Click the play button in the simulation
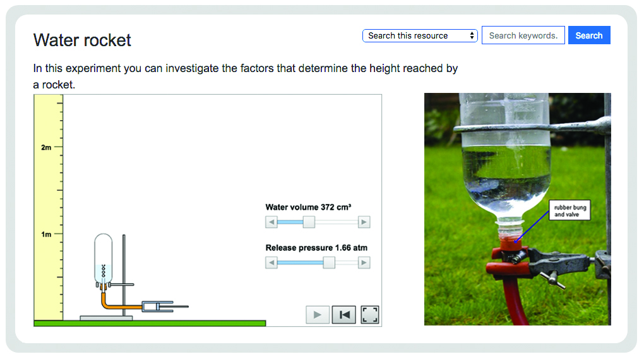644x359 pixels. pyautogui.click(x=318, y=315)
